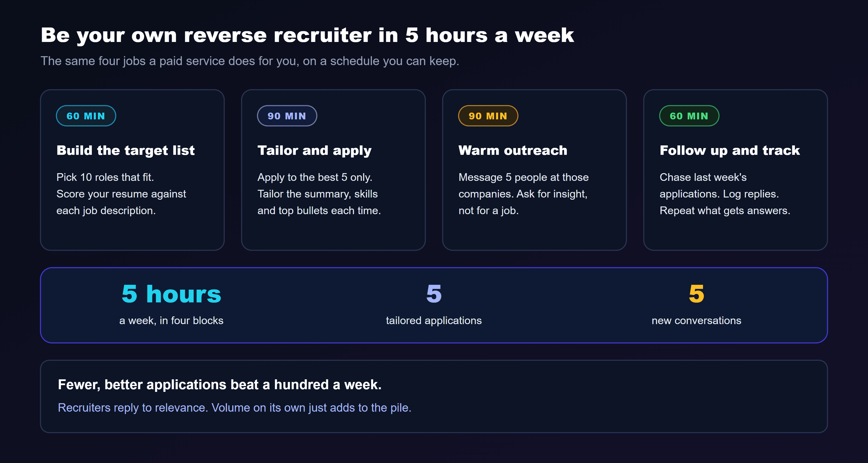The height and width of the screenshot is (463, 868).
Task: Select the "Follow up and track" heading
Action: [730, 150]
